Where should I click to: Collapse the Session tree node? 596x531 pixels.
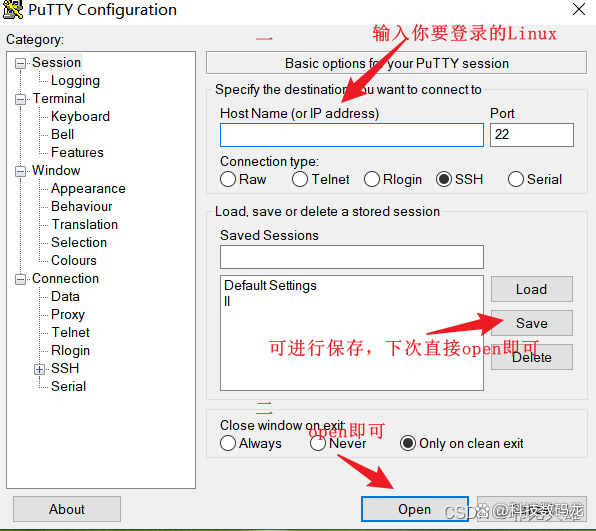[21, 63]
